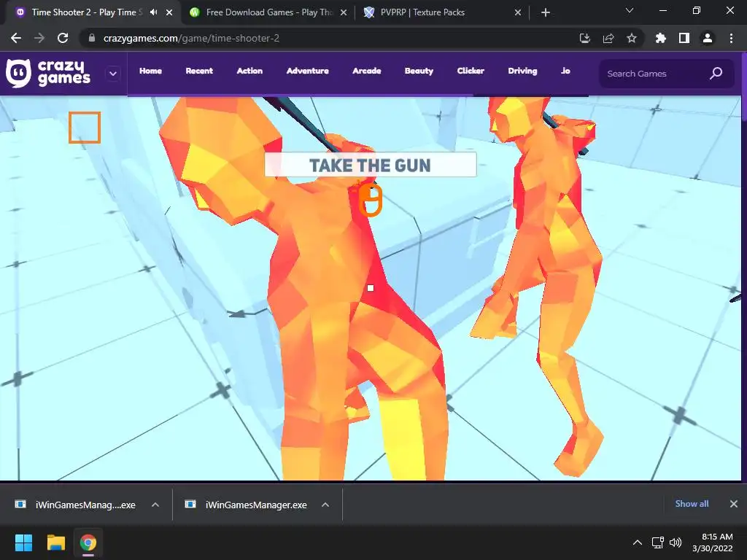Viewport: 747px width, 560px height.
Task: Open the Action games category
Action: coord(249,71)
